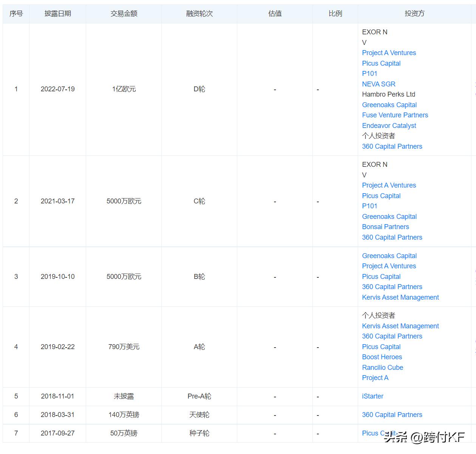Select the A轮 round cell
476x454 pixels.
(x=199, y=347)
